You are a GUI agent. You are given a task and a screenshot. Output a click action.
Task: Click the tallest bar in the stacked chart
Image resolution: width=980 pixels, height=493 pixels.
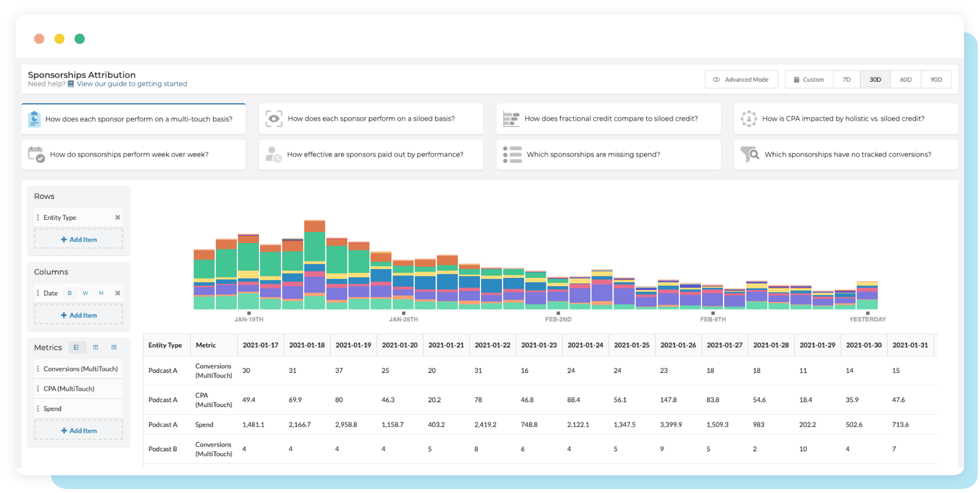click(x=315, y=264)
